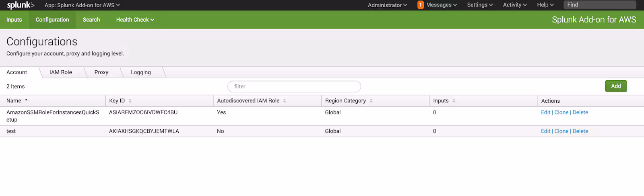Click the orange Messages notification badge
This screenshot has height=196, width=644.
[x=420, y=5]
